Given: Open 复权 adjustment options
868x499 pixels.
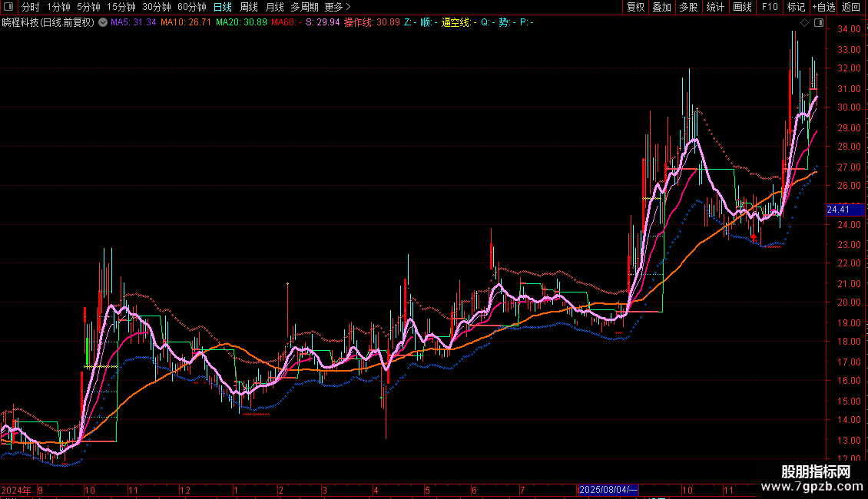Looking at the screenshot, I should (635, 7).
